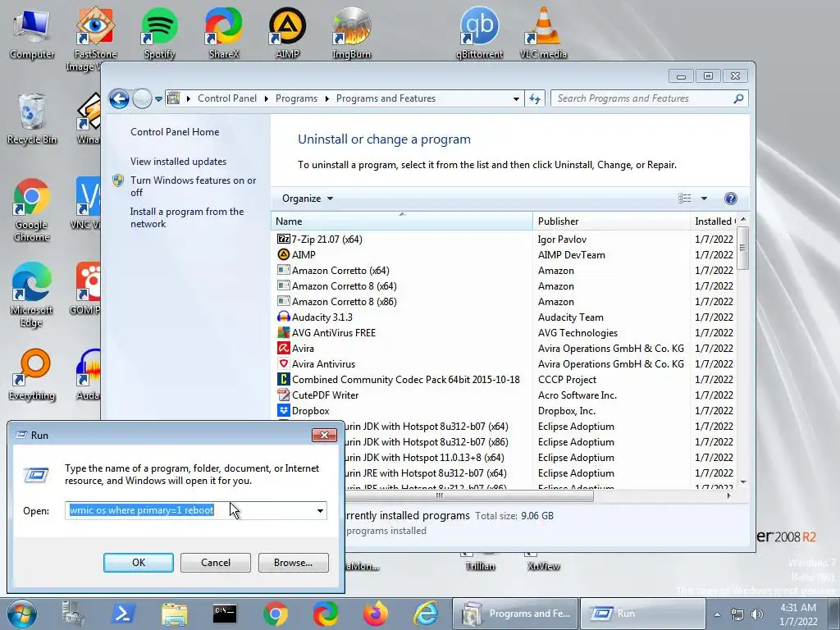Open the ShareX desktop shortcut
The width and height of the screenshot is (840, 630).
point(223,33)
